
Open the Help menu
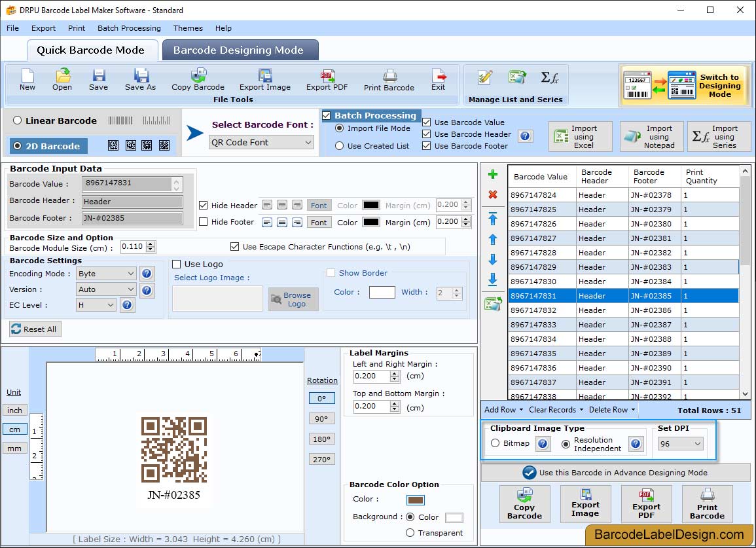(223, 28)
